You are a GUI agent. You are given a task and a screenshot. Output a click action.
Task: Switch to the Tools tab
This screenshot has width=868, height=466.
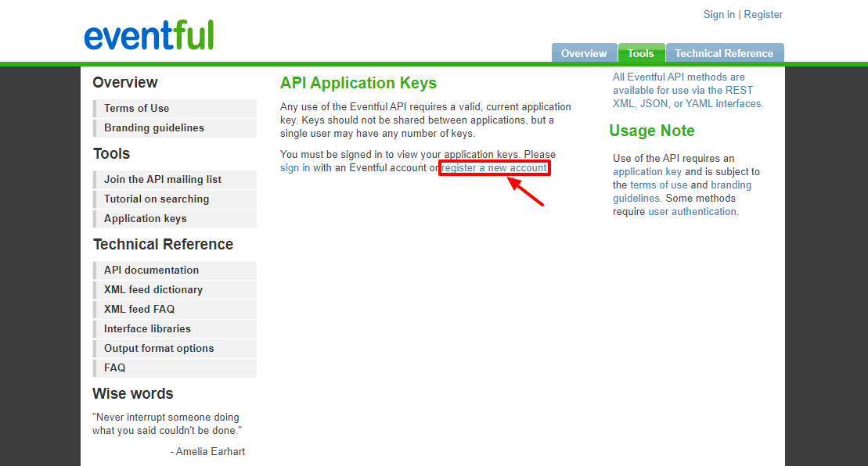641,53
